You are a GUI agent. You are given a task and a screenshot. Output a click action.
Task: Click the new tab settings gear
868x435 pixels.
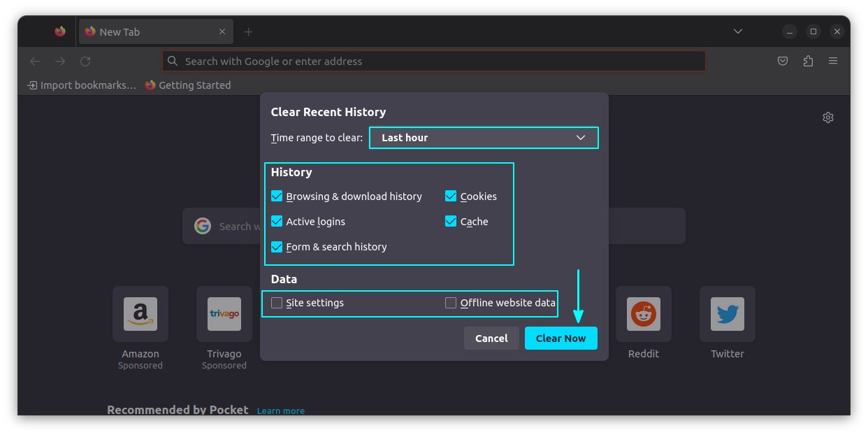click(828, 117)
